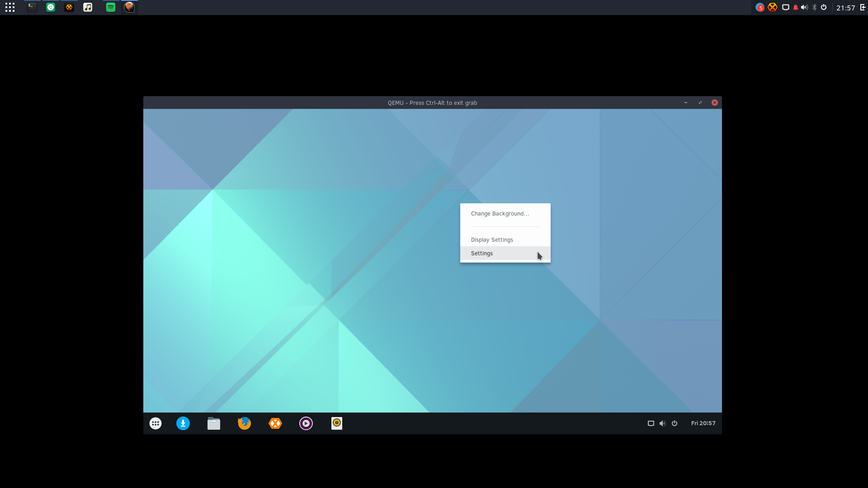Click the QEMU window title bar text

[432, 103]
